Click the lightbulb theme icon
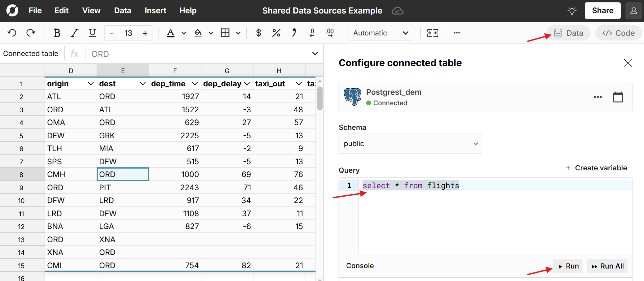This screenshot has width=644, height=281. point(572,11)
